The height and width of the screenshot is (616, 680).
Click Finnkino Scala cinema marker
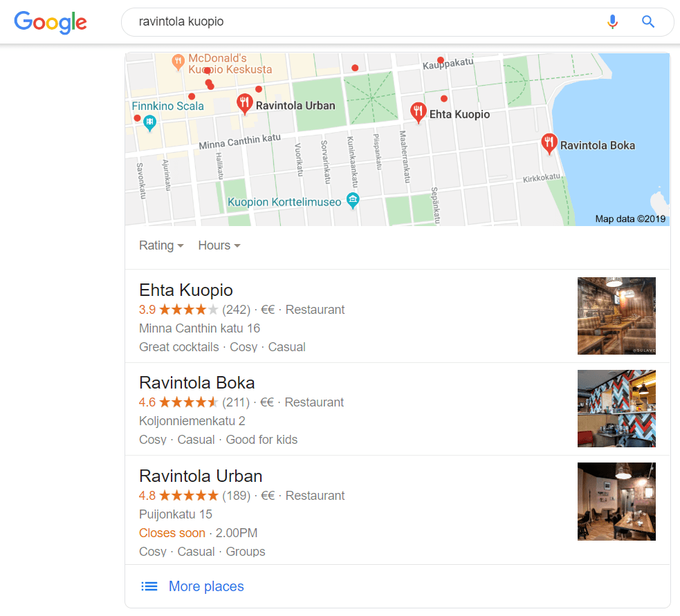pos(149,123)
